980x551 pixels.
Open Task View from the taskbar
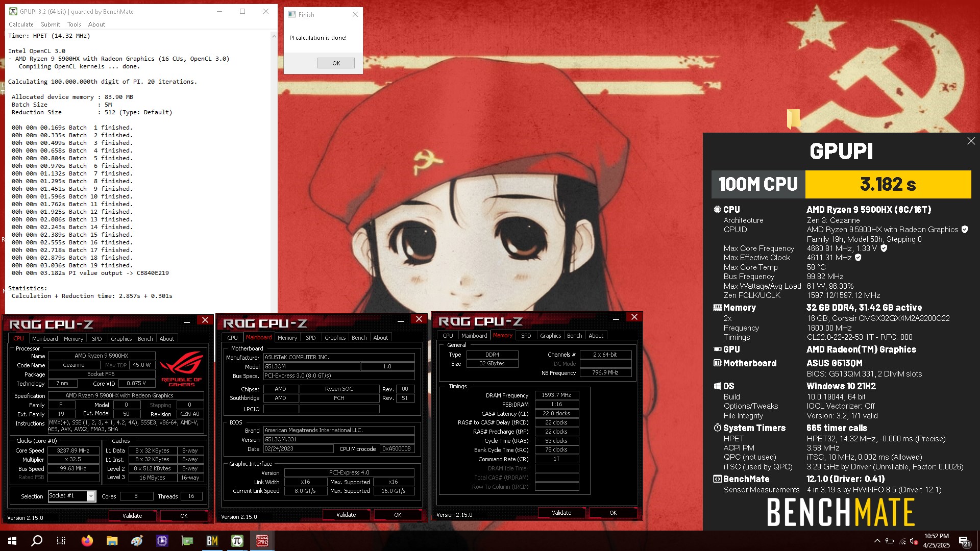click(x=61, y=541)
